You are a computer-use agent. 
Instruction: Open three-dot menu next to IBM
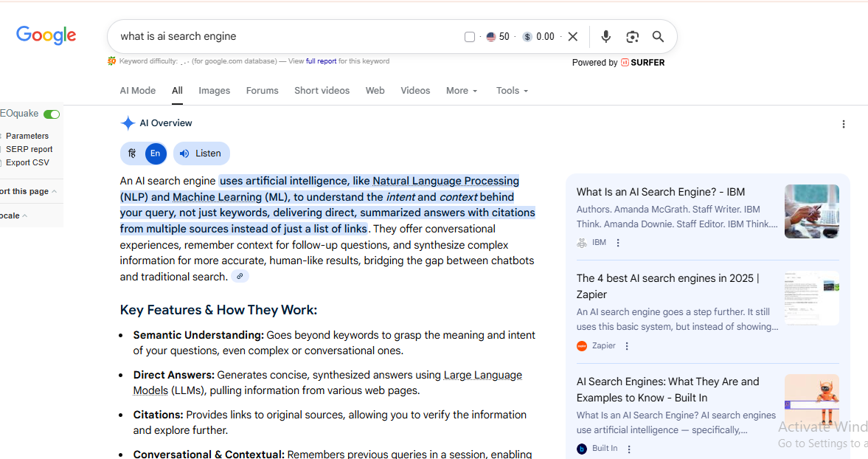tap(618, 243)
